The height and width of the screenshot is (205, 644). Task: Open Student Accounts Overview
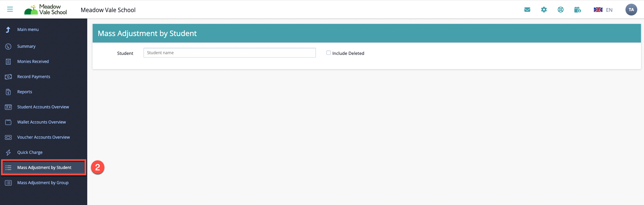point(43,107)
